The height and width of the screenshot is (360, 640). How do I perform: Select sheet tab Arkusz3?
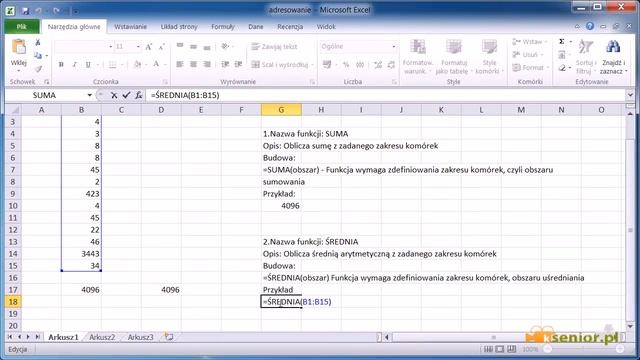[140, 337]
